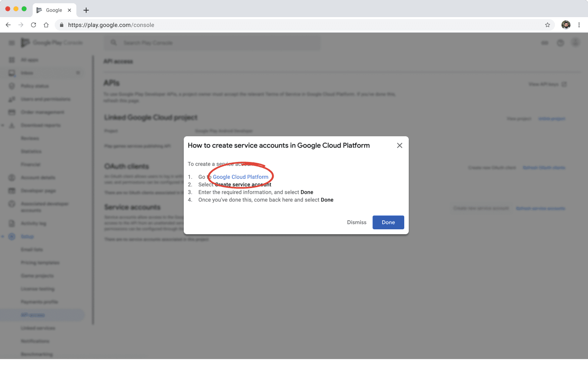The height and width of the screenshot is (366, 588).
Task: Click the link icon in Console header
Action: (545, 43)
